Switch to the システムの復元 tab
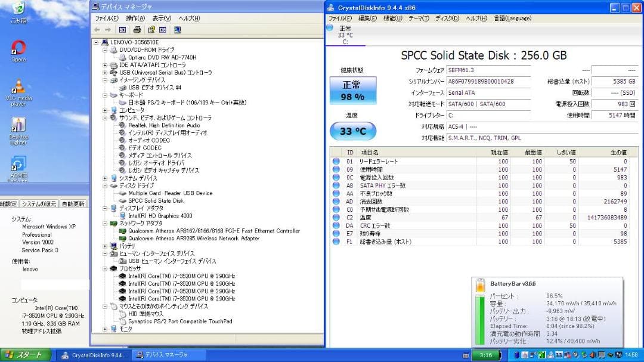This screenshot has height=362, width=644. point(39,204)
